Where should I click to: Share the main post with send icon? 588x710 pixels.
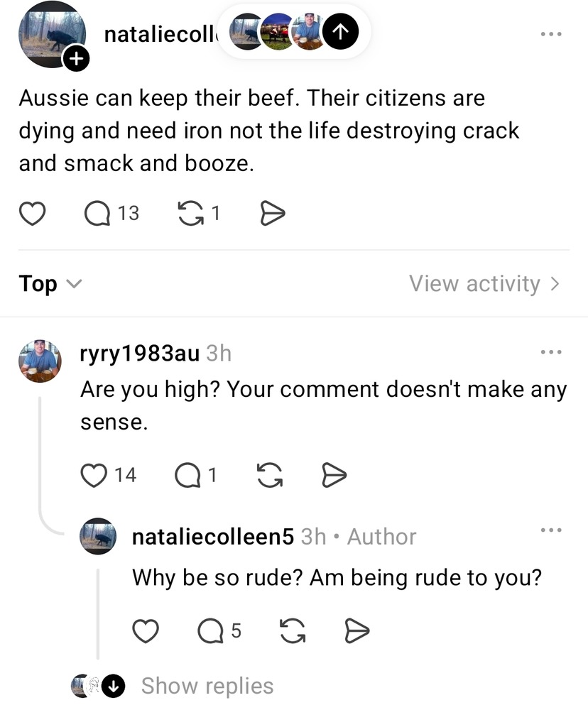pyautogui.click(x=272, y=214)
